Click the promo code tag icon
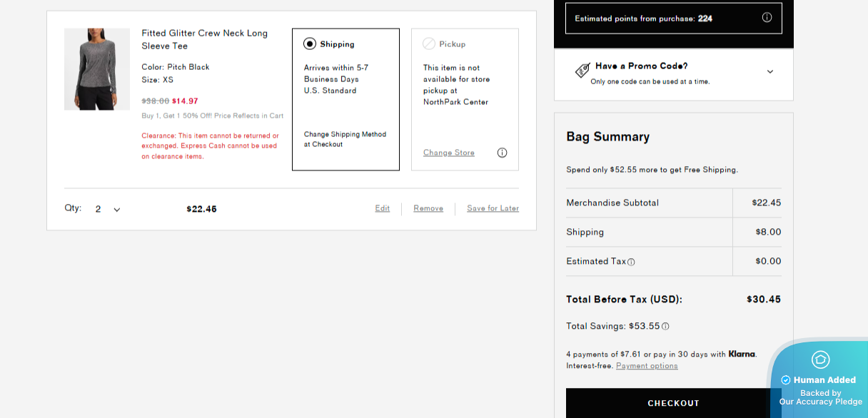Image resolution: width=868 pixels, height=418 pixels. (582, 70)
